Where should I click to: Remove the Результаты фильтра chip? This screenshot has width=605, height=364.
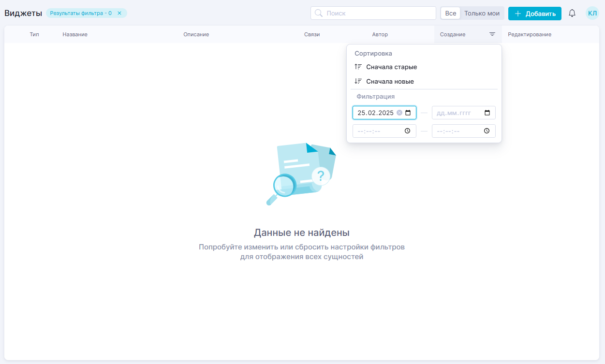119,14
